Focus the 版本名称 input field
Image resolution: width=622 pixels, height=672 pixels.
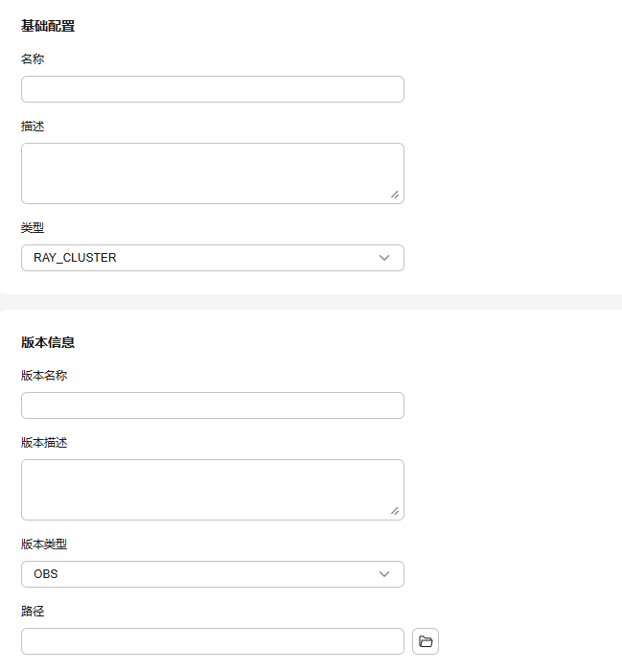[213, 406]
